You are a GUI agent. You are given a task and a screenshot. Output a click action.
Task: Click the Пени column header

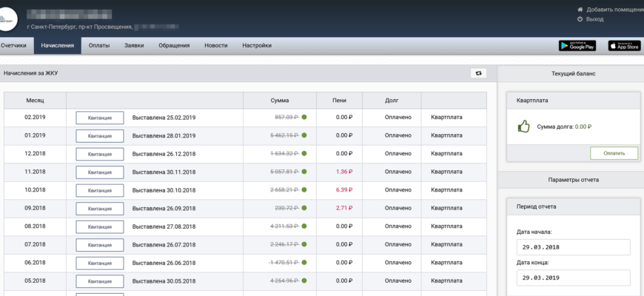339,101
